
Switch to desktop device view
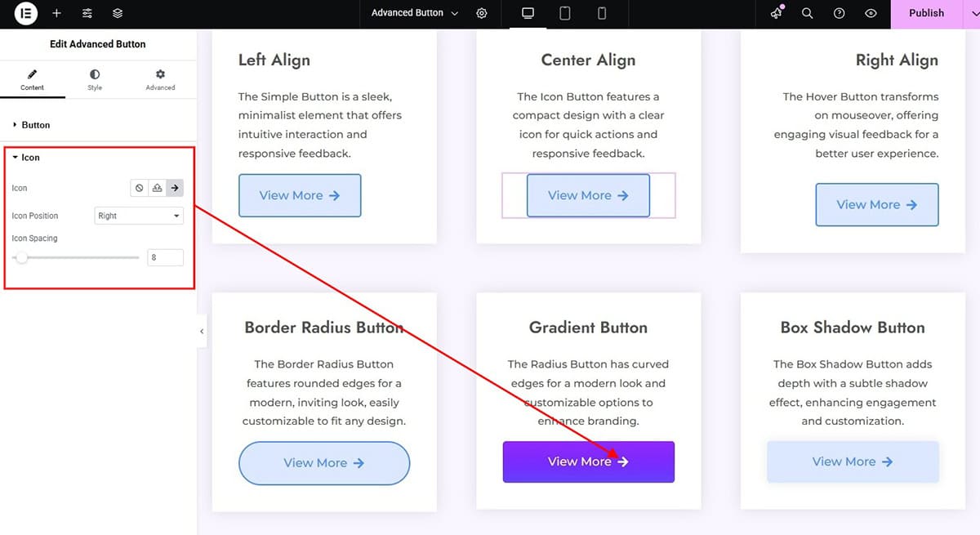[x=528, y=13]
